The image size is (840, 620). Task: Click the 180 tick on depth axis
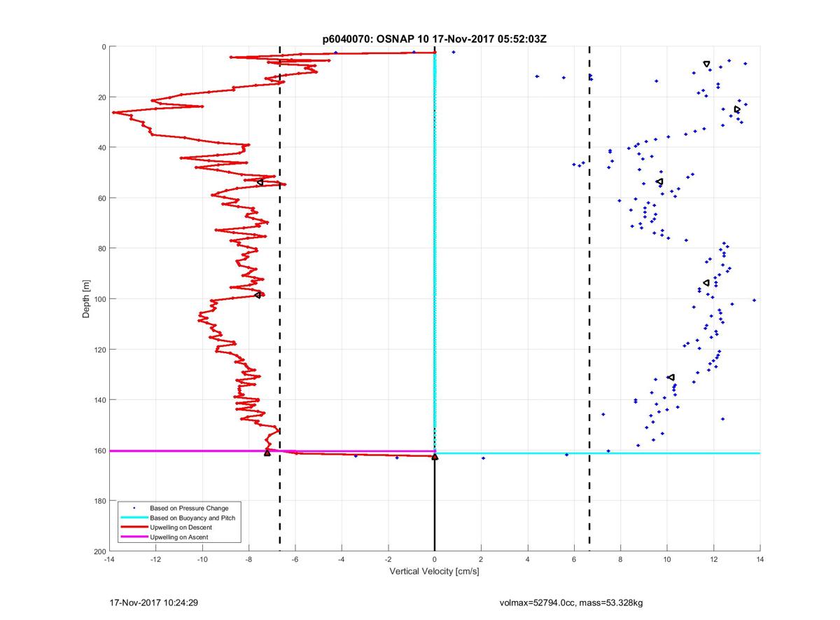99,501
